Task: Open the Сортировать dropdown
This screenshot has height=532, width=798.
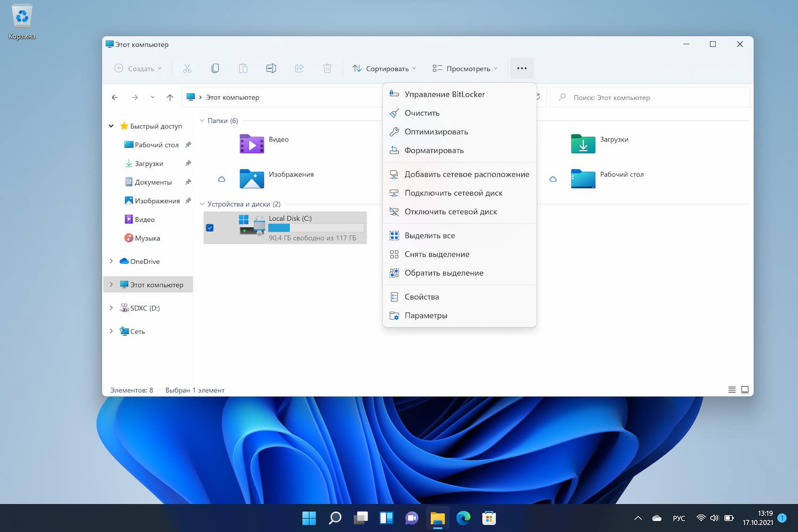Action: point(384,68)
